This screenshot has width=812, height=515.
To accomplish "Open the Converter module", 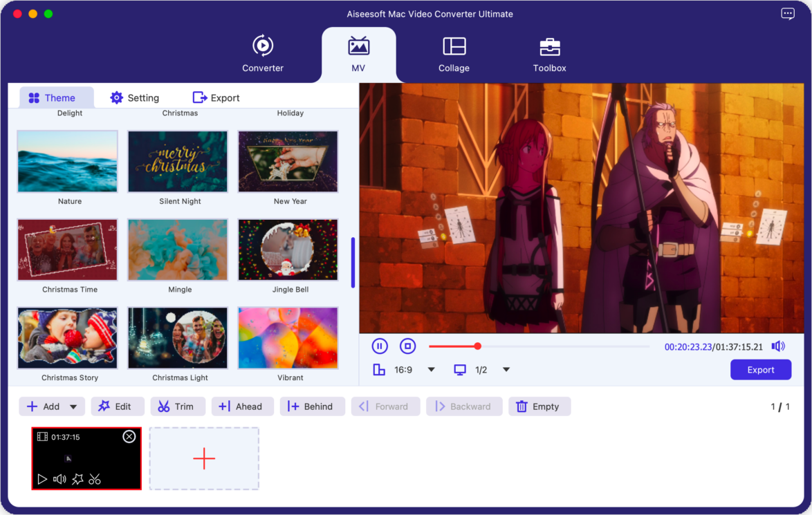I will click(x=263, y=54).
